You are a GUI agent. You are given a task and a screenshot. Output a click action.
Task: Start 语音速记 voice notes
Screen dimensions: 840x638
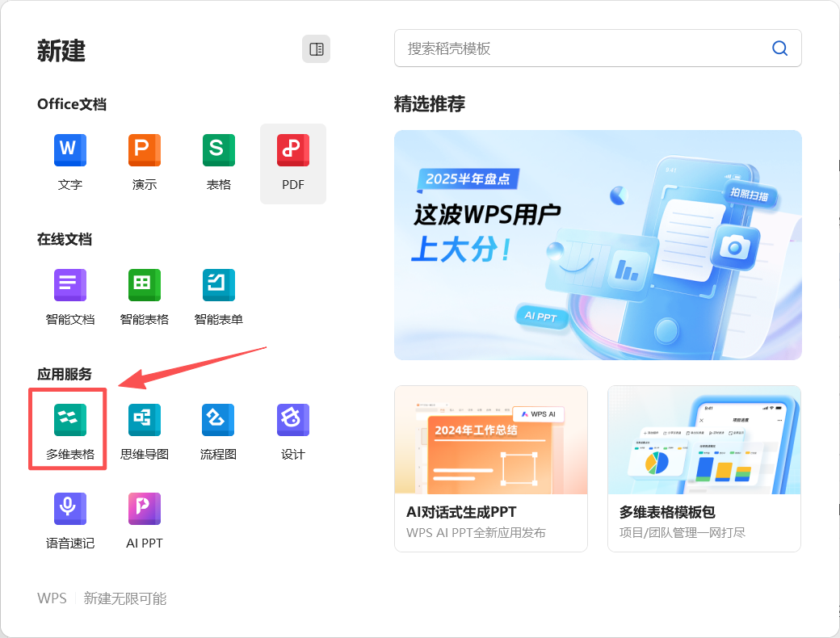(x=70, y=509)
